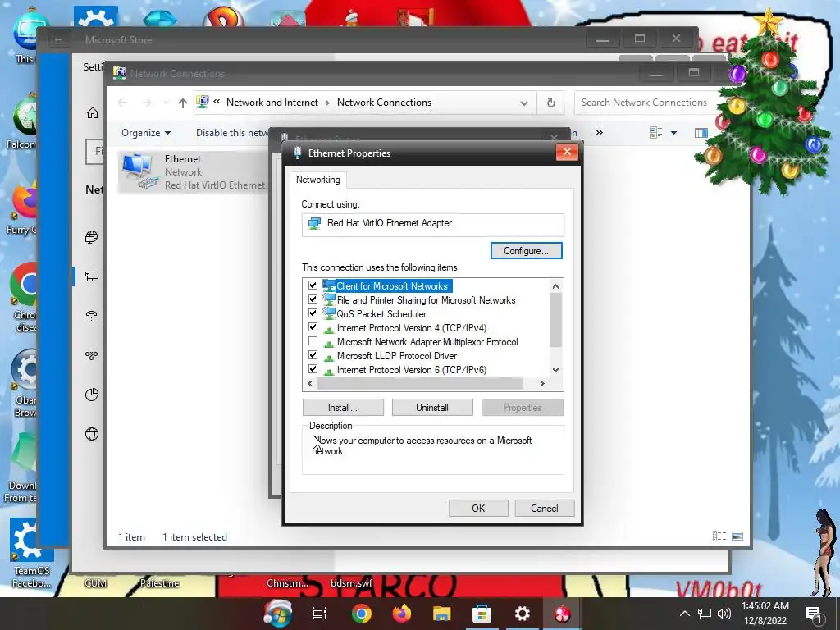The width and height of the screenshot is (840, 630).
Task: Open the view options dropdown arrow
Action: [674, 133]
